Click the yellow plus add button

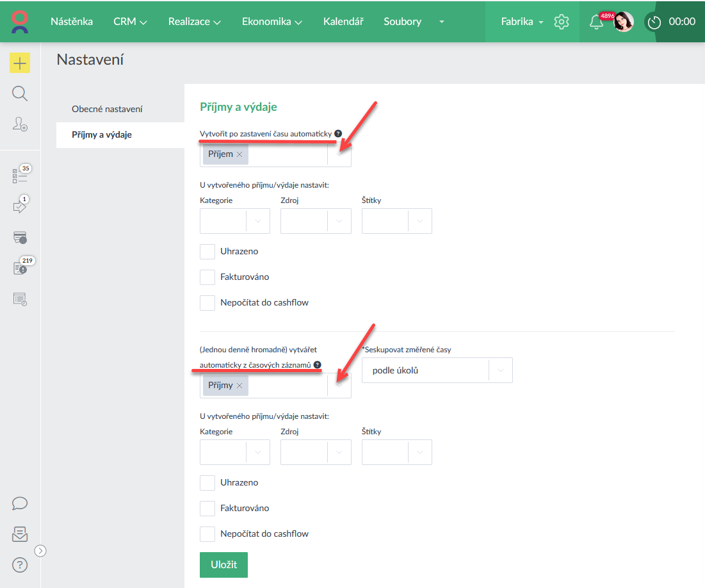tap(20, 63)
